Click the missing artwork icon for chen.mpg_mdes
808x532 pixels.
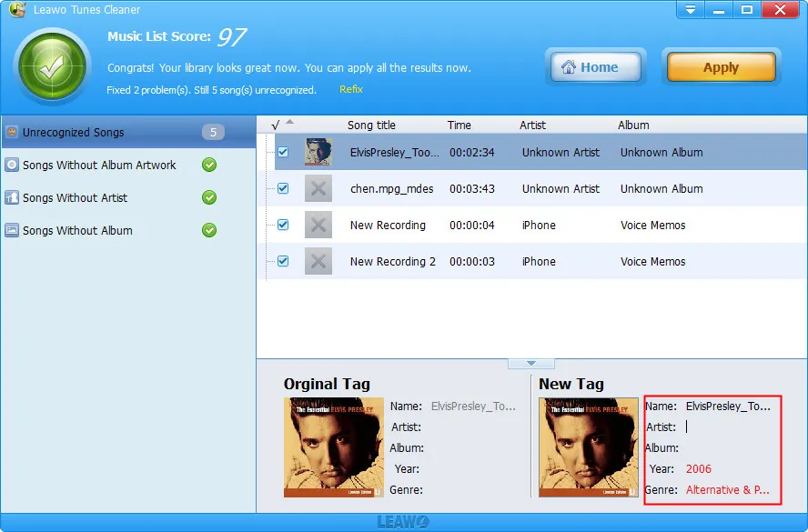318,188
